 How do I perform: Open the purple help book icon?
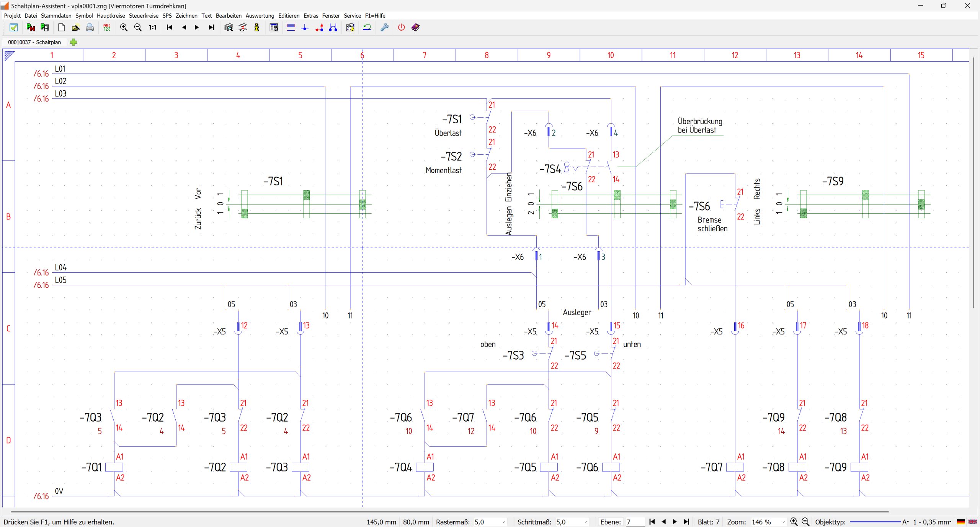coord(415,28)
